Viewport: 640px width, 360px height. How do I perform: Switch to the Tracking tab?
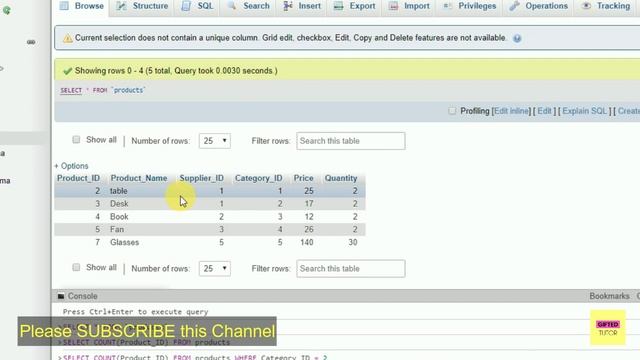pos(607,6)
